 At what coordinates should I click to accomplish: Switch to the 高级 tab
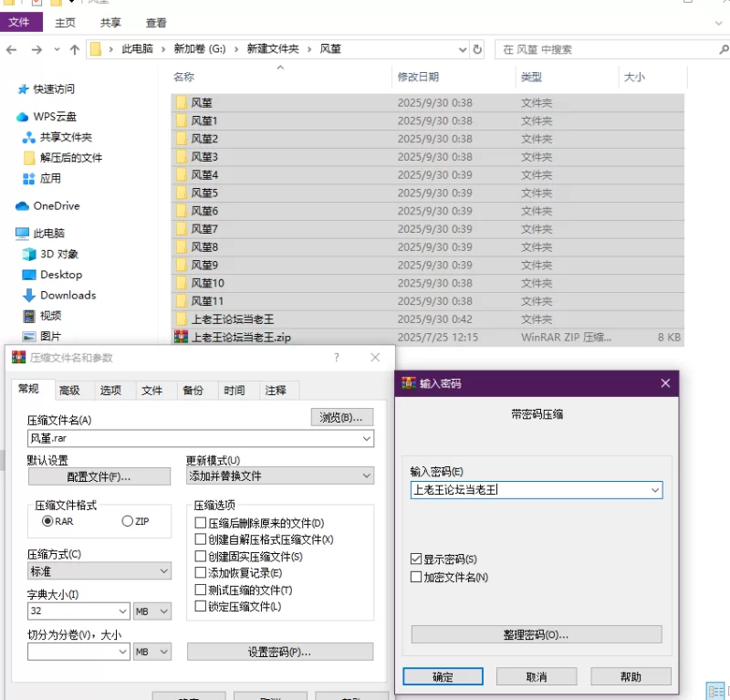coord(69,391)
